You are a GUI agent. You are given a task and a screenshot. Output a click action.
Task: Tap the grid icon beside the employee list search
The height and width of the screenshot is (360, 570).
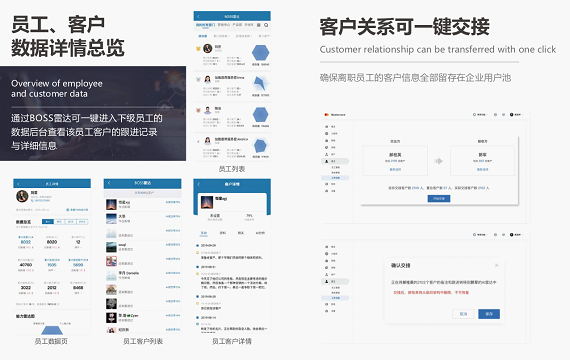click(259, 25)
